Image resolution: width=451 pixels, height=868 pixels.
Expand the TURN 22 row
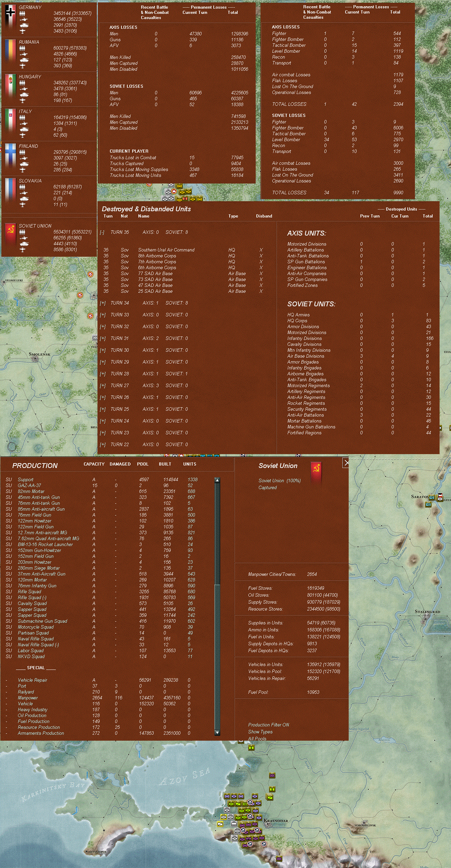click(103, 445)
